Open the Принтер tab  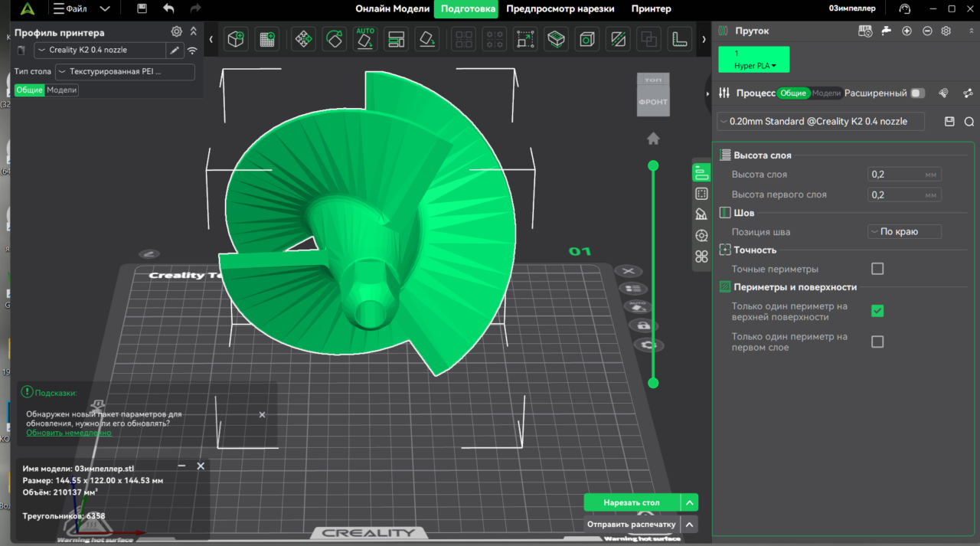pos(651,9)
